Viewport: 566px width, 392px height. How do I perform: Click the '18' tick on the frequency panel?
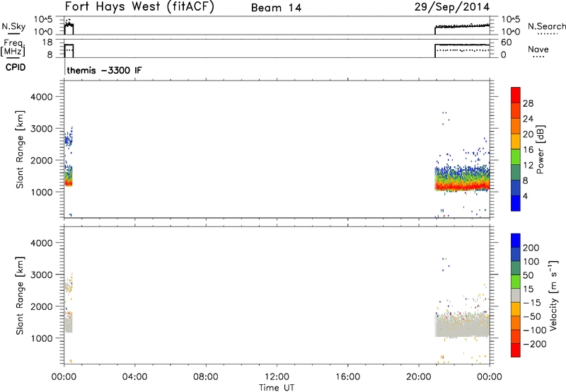click(x=47, y=42)
